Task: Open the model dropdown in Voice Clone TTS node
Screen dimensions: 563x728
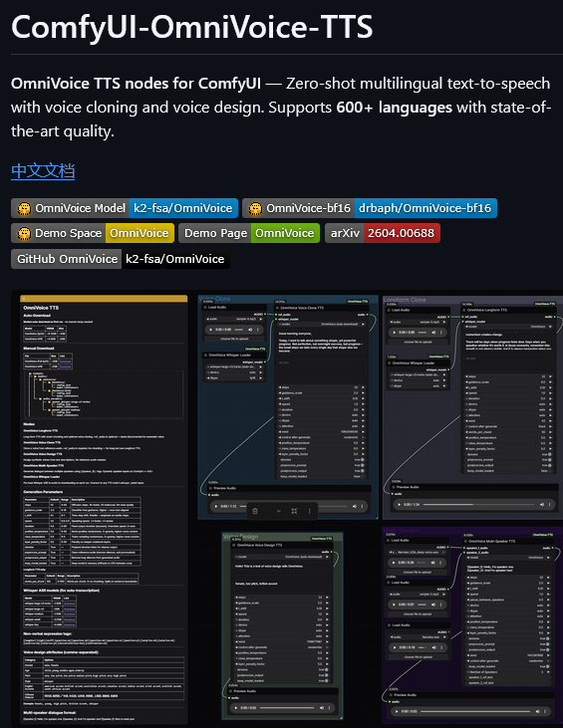Action: (x=322, y=324)
